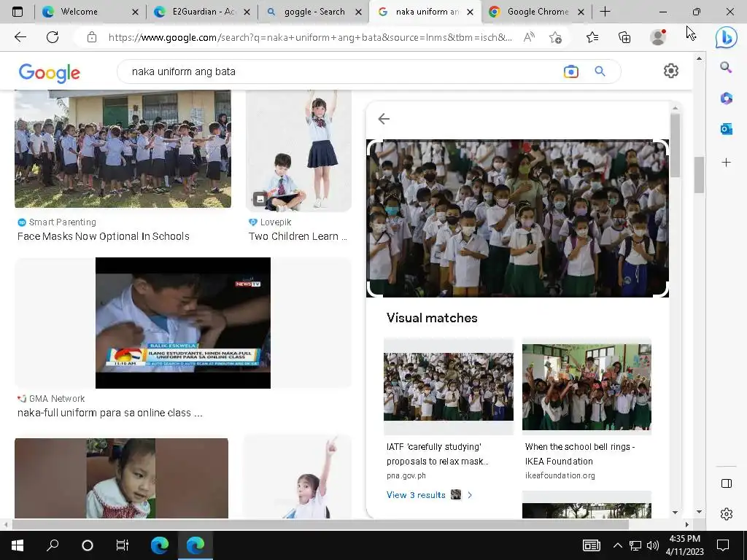Add this page to favorites star icon

tap(555, 37)
